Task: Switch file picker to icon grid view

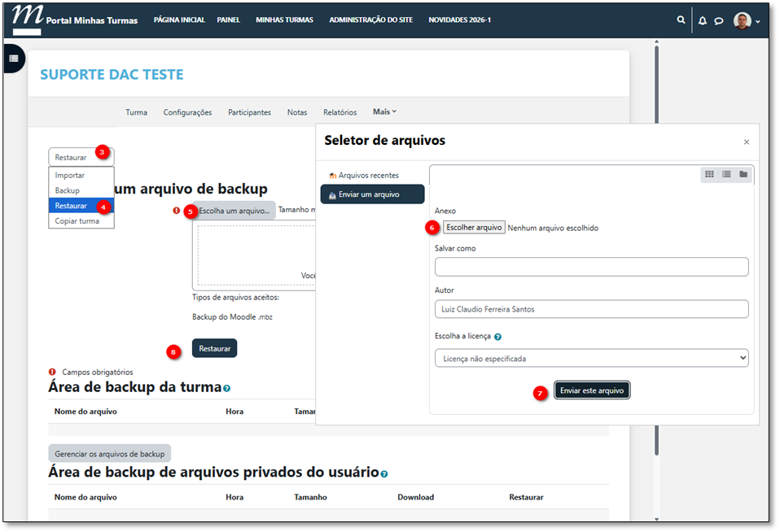Action: pyautogui.click(x=709, y=174)
